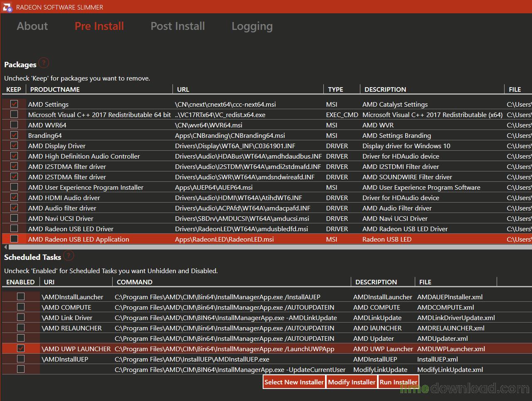The image size is (532, 401).
Task: Click the packages table horizontal scrollbar track
Action: click(x=270, y=247)
